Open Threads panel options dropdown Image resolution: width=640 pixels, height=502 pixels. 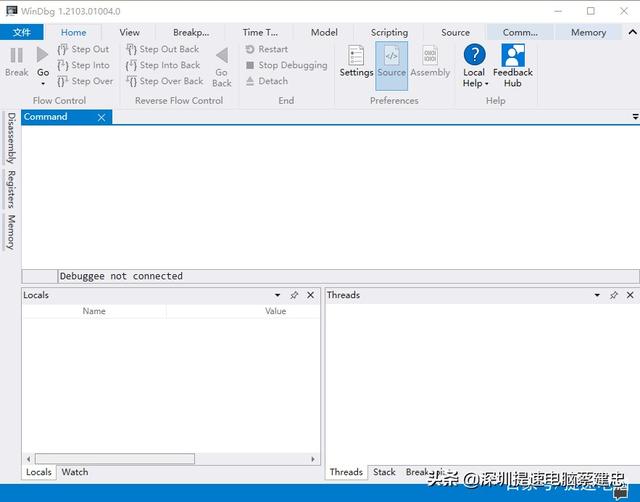pos(597,295)
